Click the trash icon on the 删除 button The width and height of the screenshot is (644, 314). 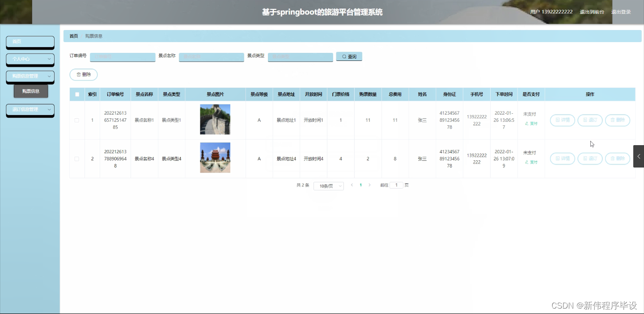79,74
